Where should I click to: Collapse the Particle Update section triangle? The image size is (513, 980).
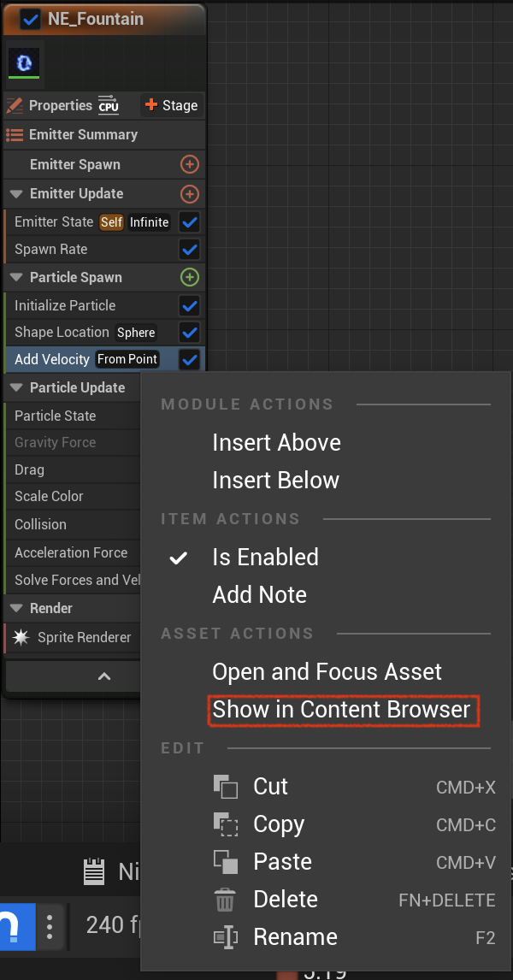(x=16, y=388)
